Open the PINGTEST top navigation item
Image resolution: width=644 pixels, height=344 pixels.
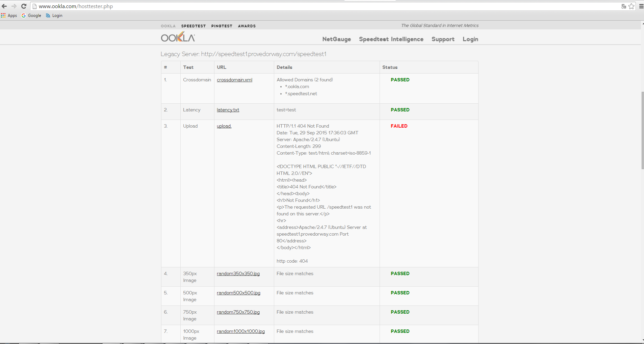pos(222,26)
